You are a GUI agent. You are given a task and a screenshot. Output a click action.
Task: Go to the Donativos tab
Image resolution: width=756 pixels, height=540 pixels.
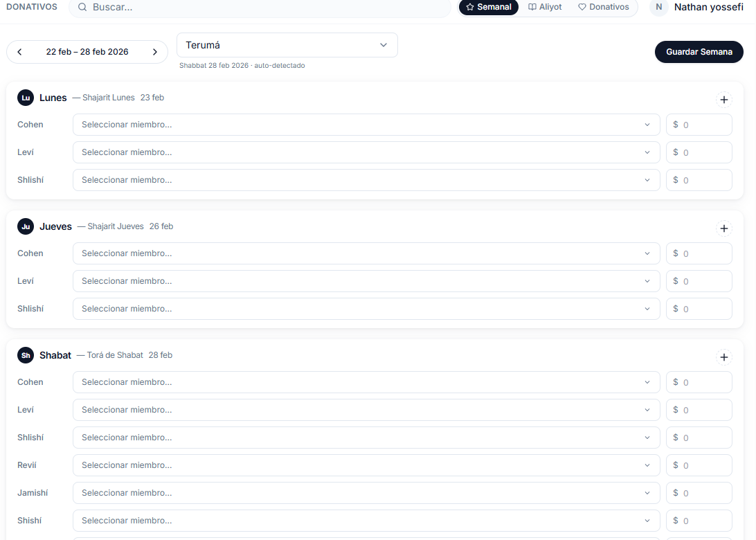(x=604, y=7)
